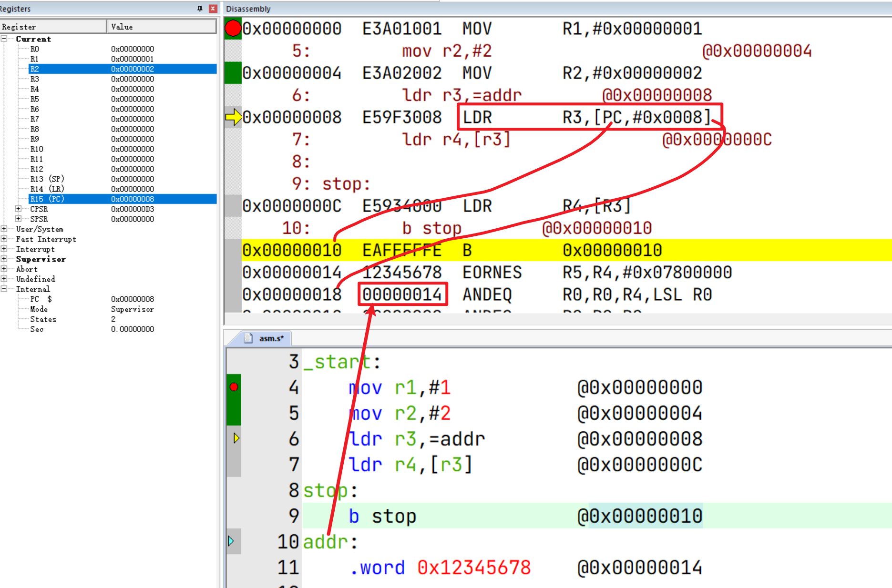The height and width of the screenshot is (588, 892).
Task: Select the R3 register row
Action: tap(108, 79)
